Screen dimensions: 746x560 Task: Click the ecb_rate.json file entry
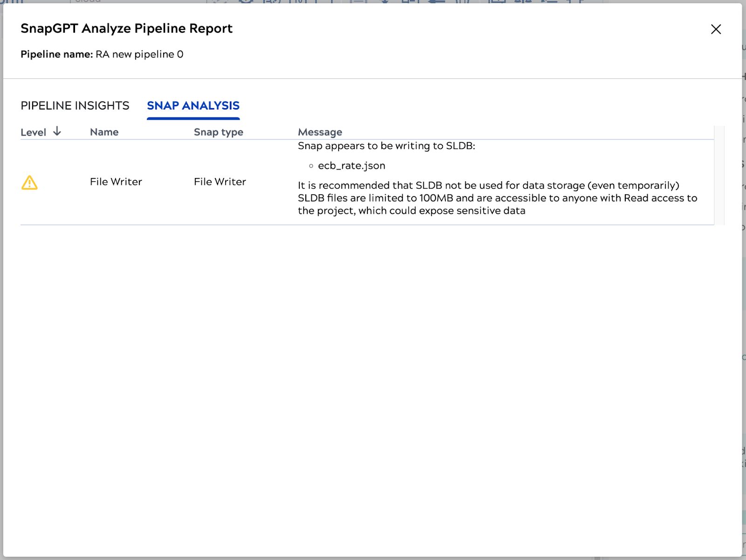click(x=352, y=166)
